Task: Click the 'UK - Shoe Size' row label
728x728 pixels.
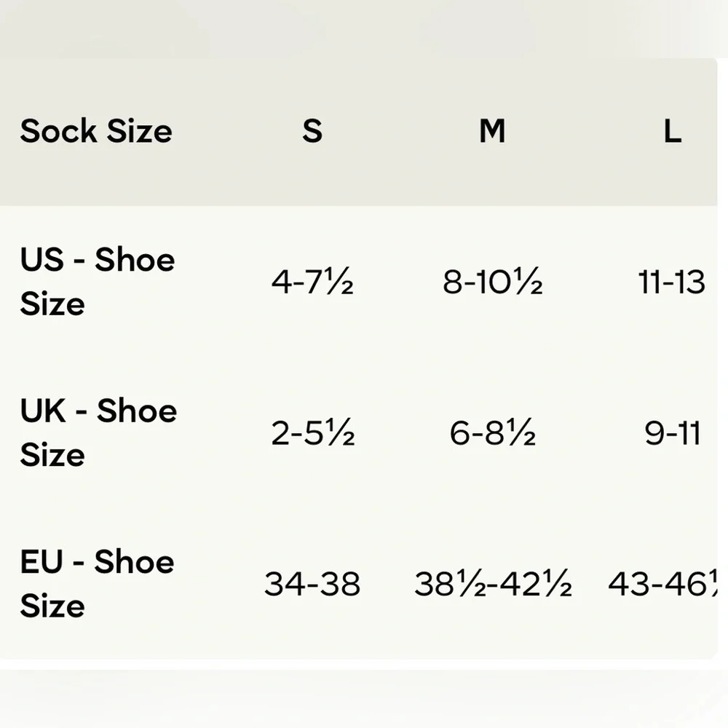Action: pos(98,432)
